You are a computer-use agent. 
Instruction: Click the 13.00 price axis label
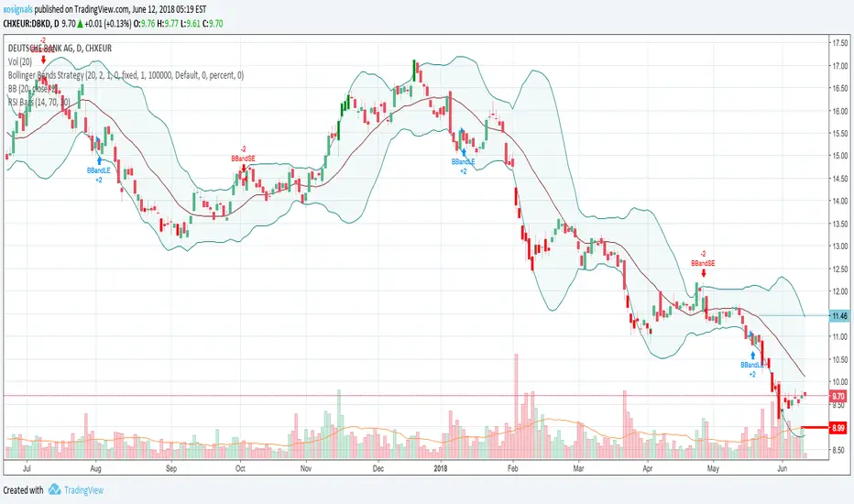pos(840,247)
